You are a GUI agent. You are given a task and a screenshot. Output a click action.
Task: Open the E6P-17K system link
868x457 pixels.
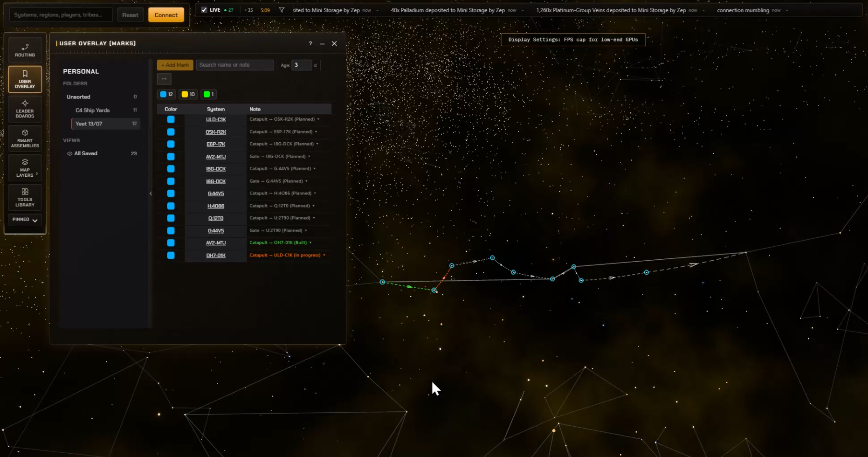[216, 144]
